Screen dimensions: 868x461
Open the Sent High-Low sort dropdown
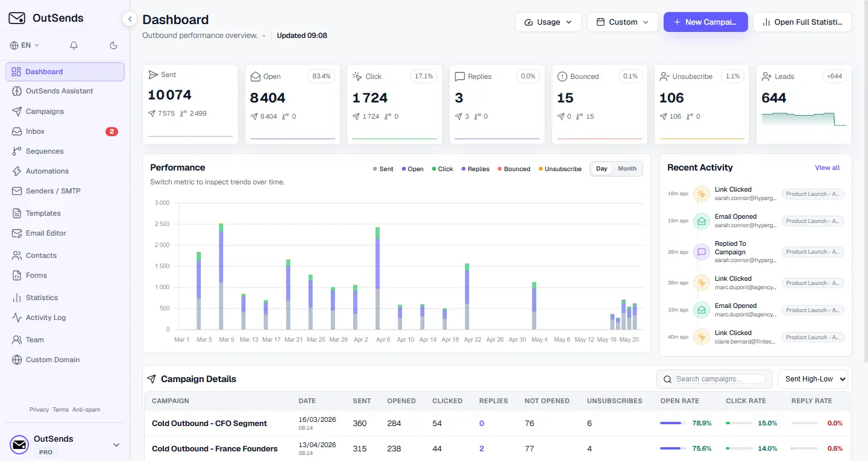[x=813, y=379]
